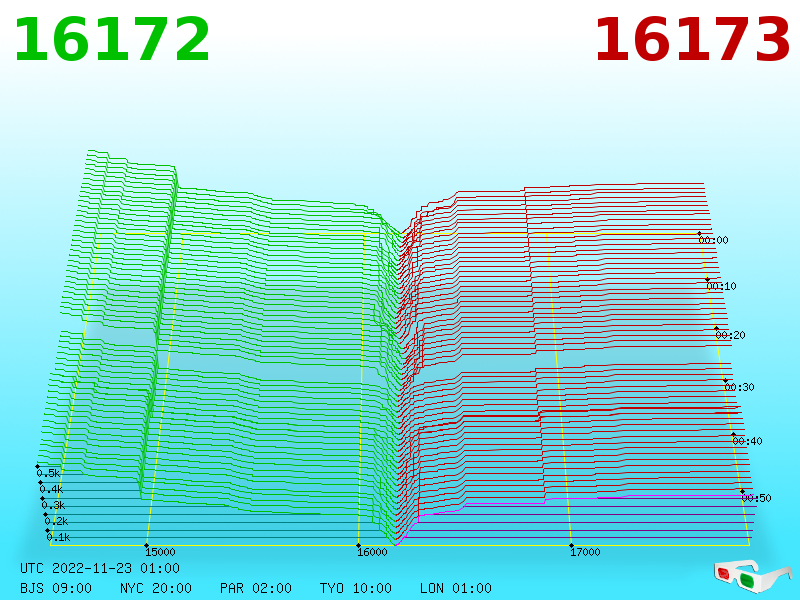Screen dimensions: 800x600
Task: Click the PAR 02:00 clock
Action: point(256,588)
